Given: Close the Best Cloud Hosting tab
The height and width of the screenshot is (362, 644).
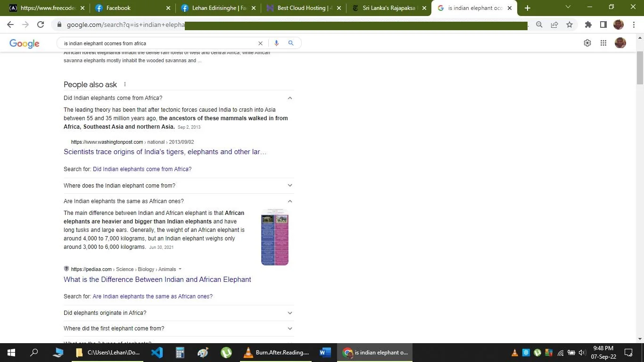Looking at the screenshot, I should click(339, 8).
